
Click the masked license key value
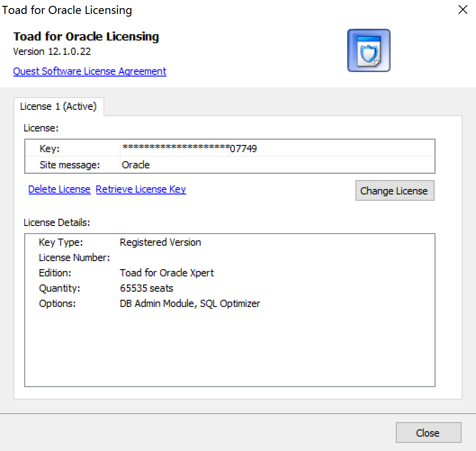coord(189,149)
